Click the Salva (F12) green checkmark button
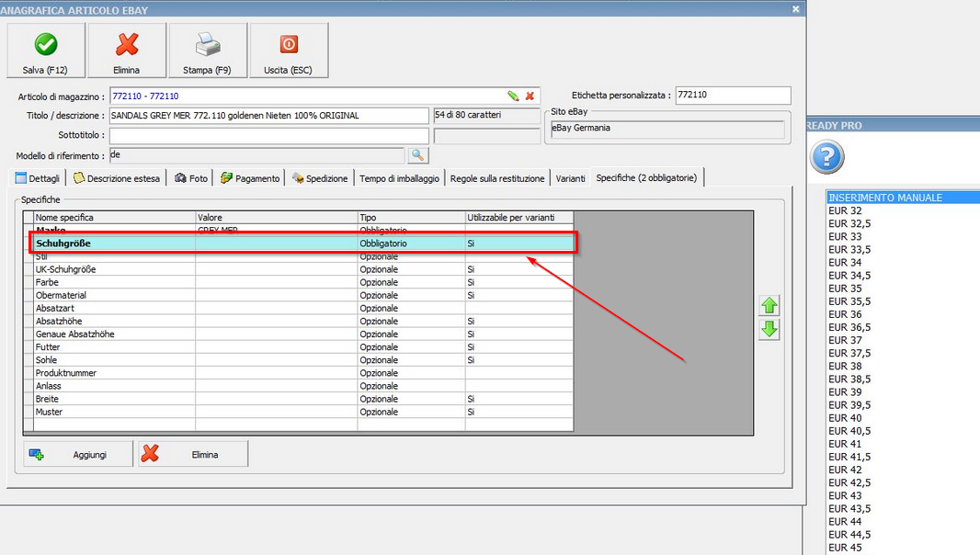 tap(45, 51)
